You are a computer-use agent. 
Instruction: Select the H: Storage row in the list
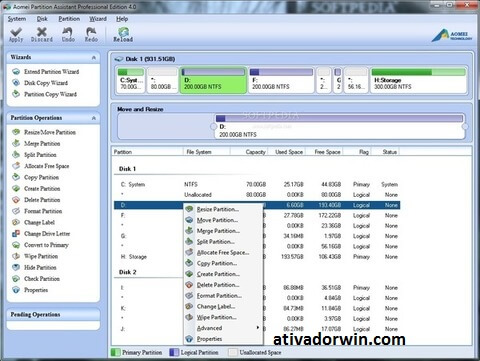pos(257,257)
